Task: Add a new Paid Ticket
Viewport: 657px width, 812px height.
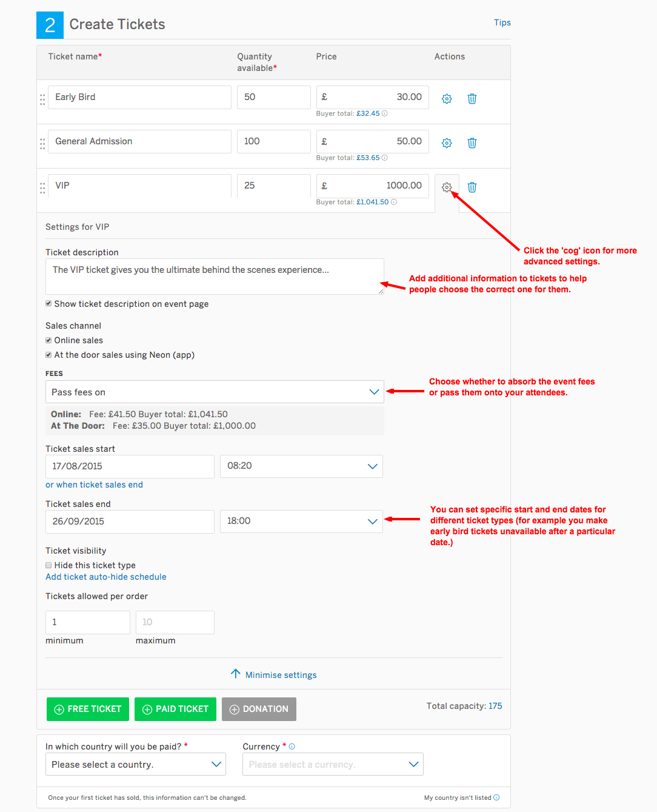Action: click(175, 709)
